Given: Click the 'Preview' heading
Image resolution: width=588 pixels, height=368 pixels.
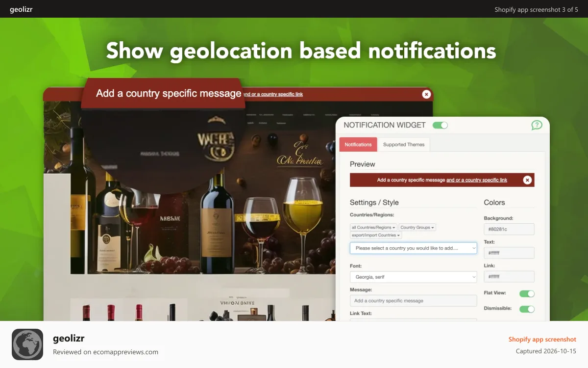Looking at the screenshot, I should point(363,164).
